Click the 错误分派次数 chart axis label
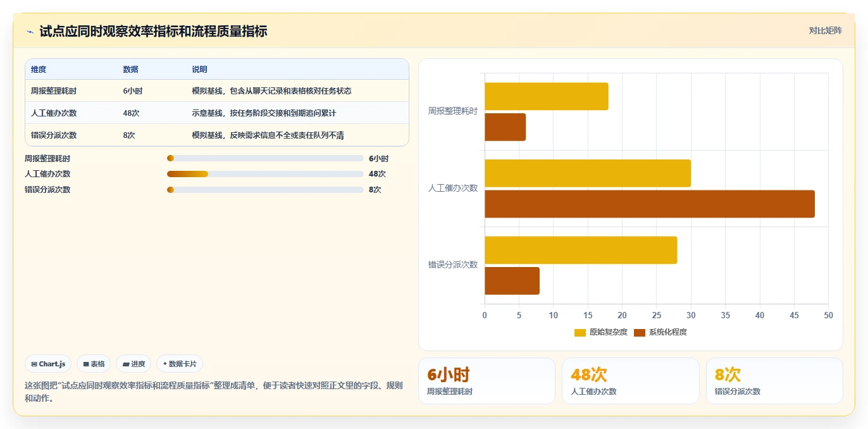The image size is (868, 429). pyautogui.click(x=453, y=265)
